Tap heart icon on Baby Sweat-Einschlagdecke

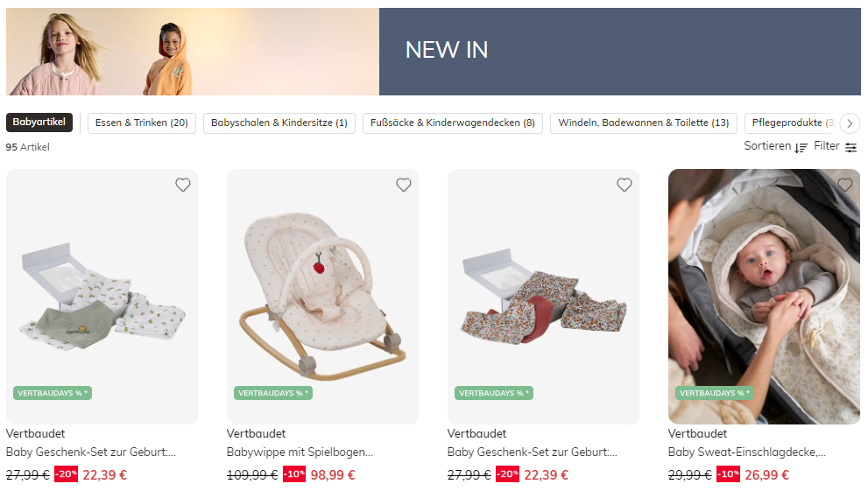click(x=844, y=185)
